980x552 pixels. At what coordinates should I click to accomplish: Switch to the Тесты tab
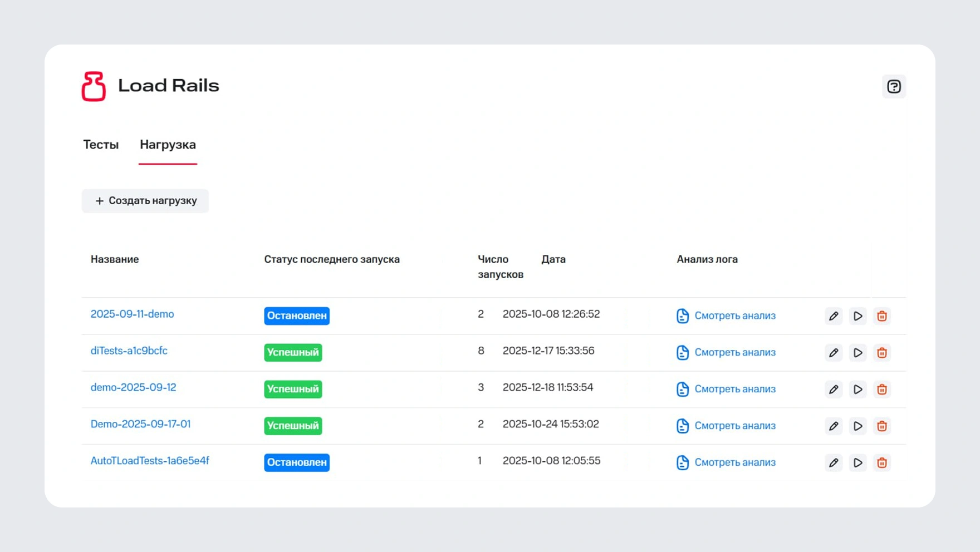point(101,145)
